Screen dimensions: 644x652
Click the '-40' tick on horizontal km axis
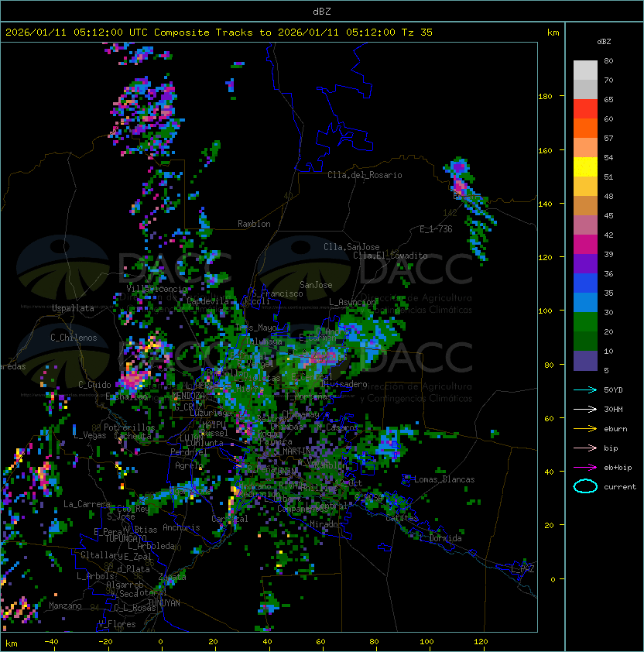coord(52,642)
